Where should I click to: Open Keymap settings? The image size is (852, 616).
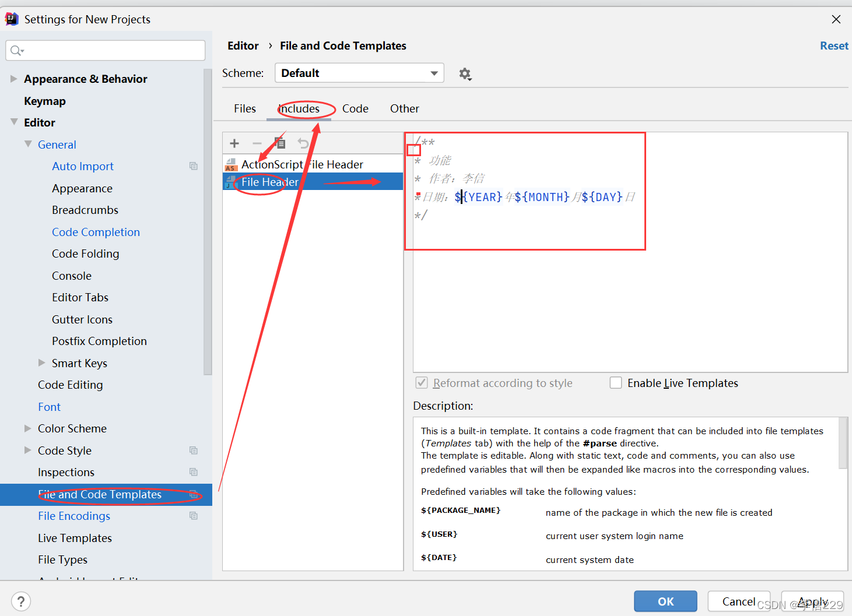tap(45, 101)
